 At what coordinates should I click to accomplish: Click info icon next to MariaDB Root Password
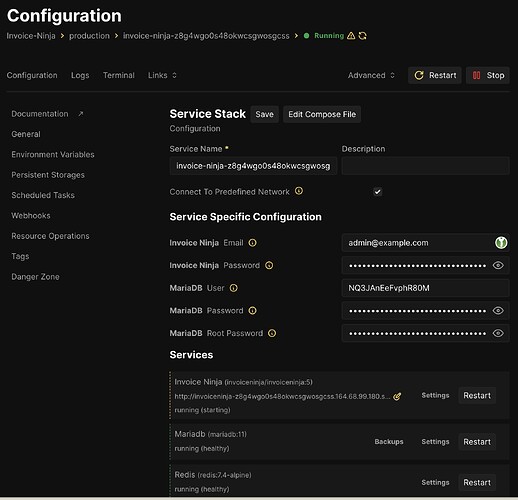[272, 333]
